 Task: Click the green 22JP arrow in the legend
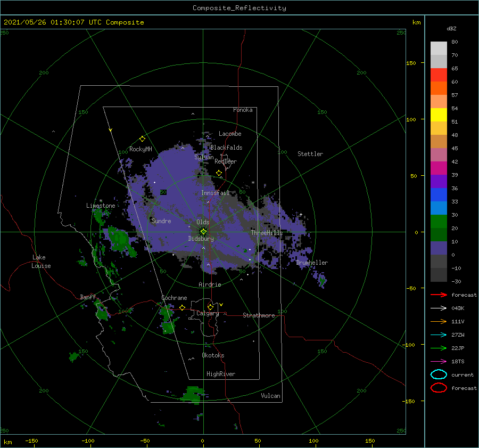(439, 348)
